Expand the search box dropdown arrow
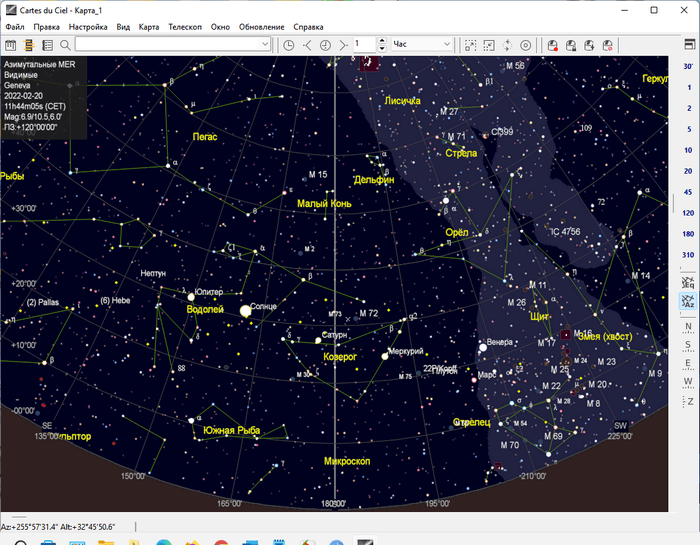700x545 pixels. (265, 44)
